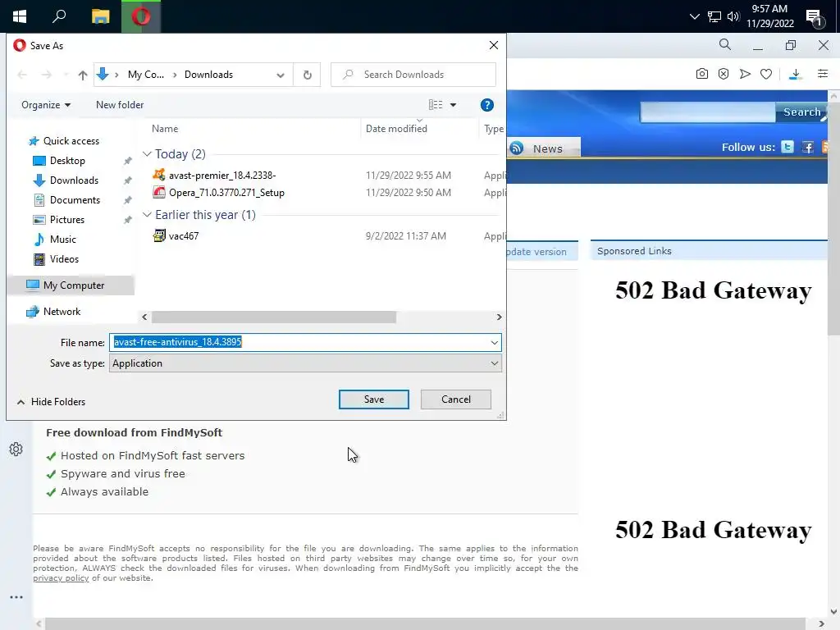Screen dimensions: 840x630
Task: Click the Facebook follow icon
Action: coord(807,147)
